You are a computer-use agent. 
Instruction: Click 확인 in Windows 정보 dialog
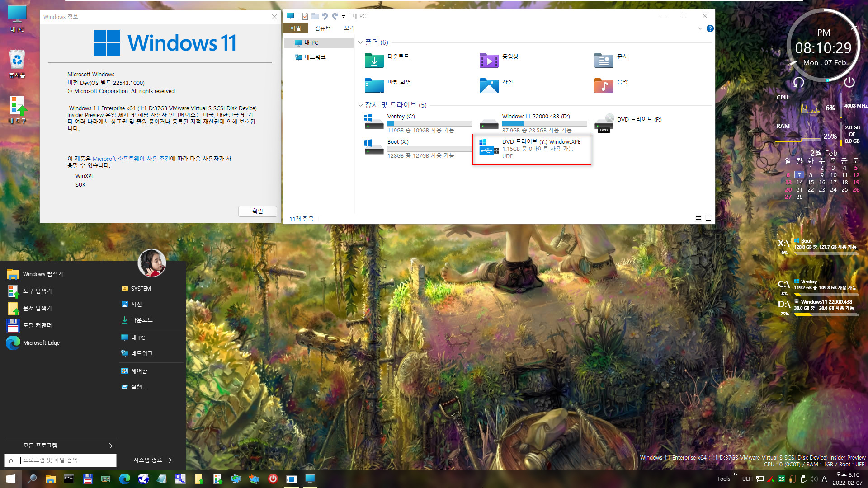(x=258, y=211)
